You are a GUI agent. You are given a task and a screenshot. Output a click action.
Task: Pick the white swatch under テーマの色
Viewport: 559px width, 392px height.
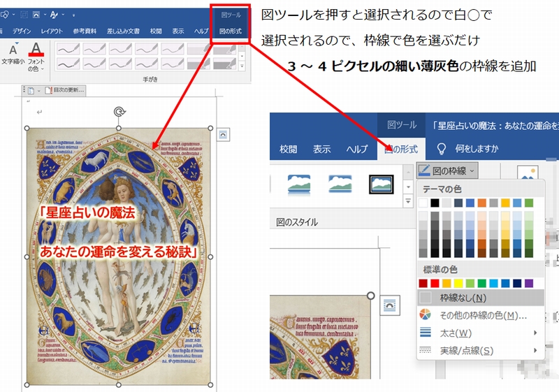pos(423,203)
